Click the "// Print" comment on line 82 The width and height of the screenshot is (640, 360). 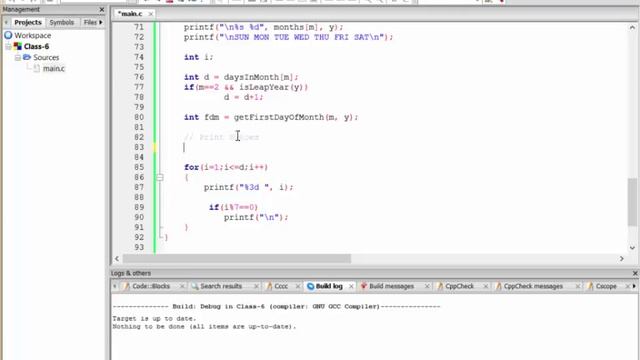tap(221, 137)
